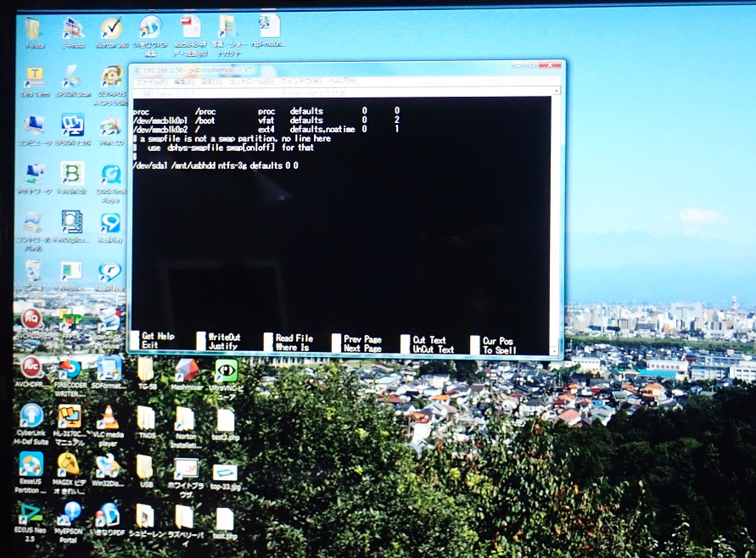Launch the SDFormatter shortcut
The image size is (756, 558).
click(x=109, y=373)
